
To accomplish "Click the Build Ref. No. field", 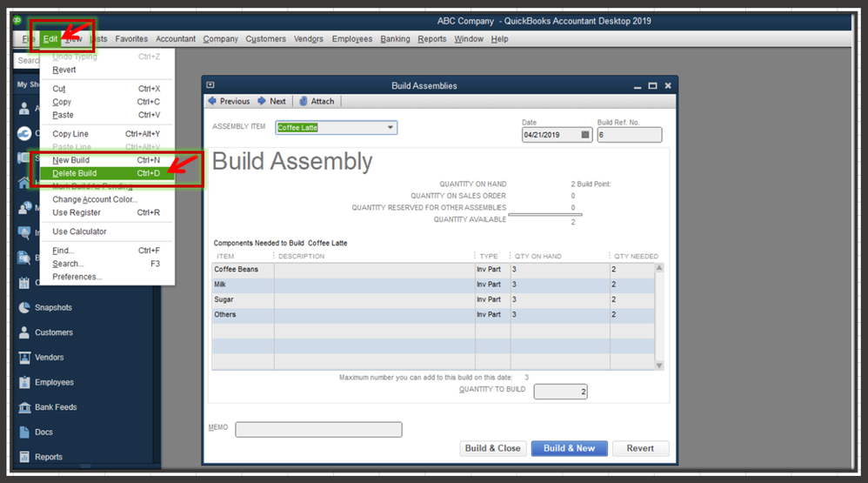I will 630,135.
